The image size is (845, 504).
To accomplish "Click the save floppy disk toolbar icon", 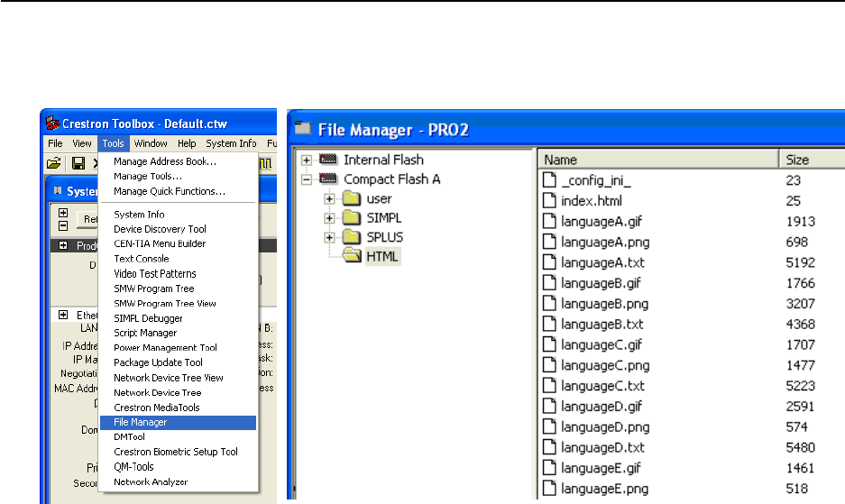I will coord(78,163).
